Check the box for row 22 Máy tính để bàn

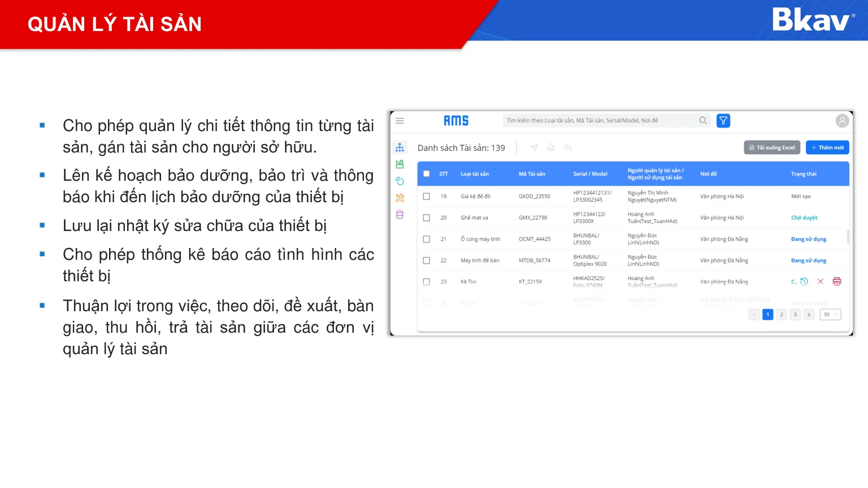[427, 260]
